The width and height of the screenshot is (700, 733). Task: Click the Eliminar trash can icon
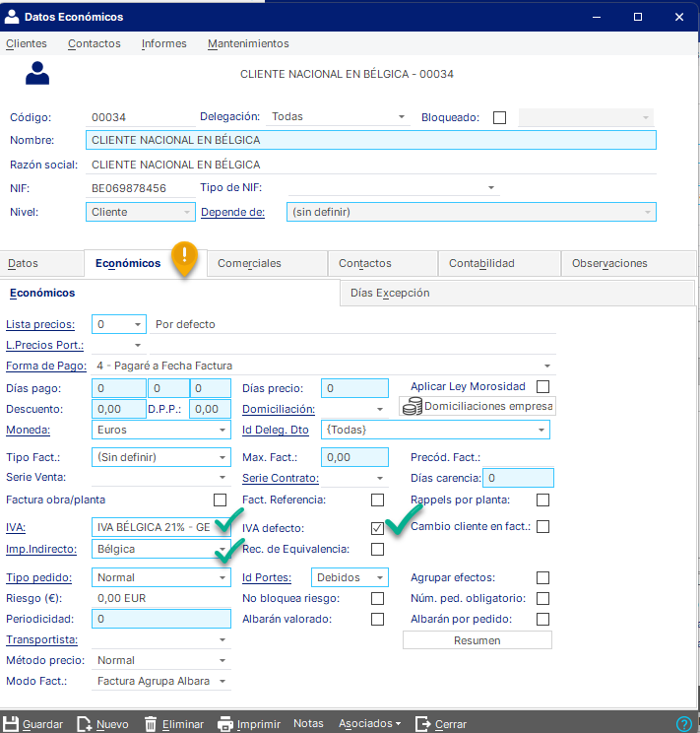point(151,724)
